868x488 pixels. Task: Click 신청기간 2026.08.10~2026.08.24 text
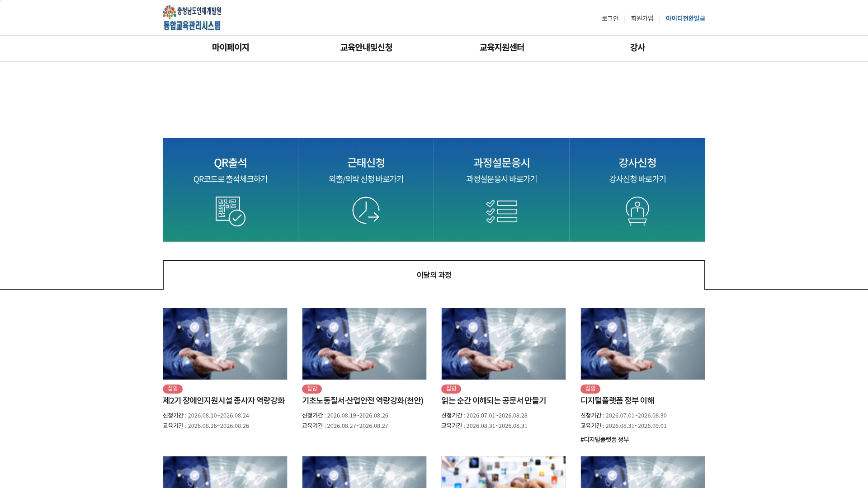pos(206,415)
